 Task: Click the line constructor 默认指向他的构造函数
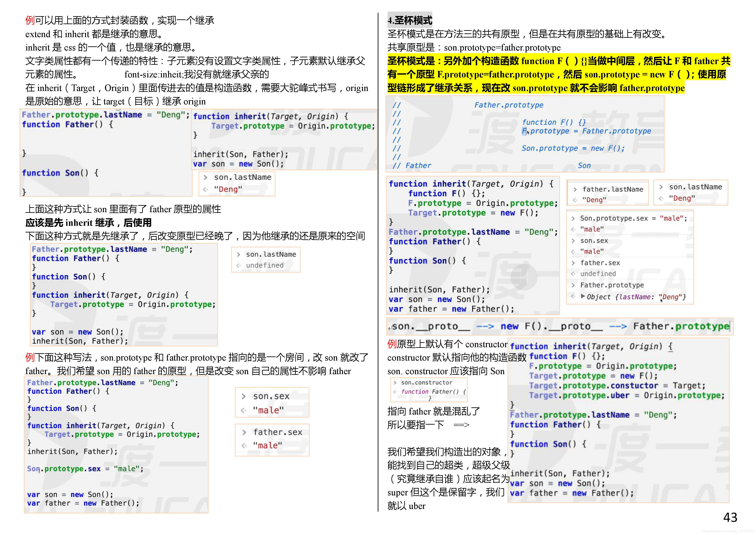coord(457,358)
